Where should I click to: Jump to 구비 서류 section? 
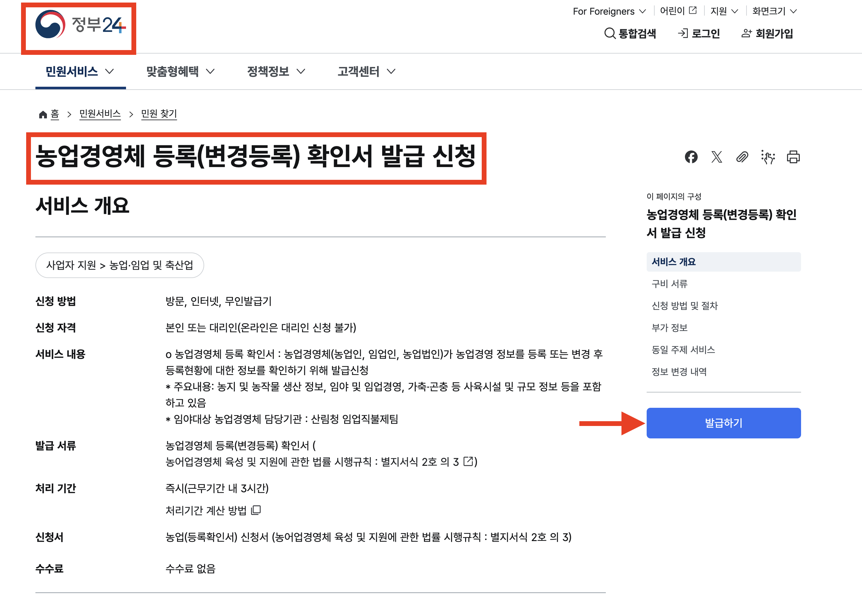pos(669,284)
